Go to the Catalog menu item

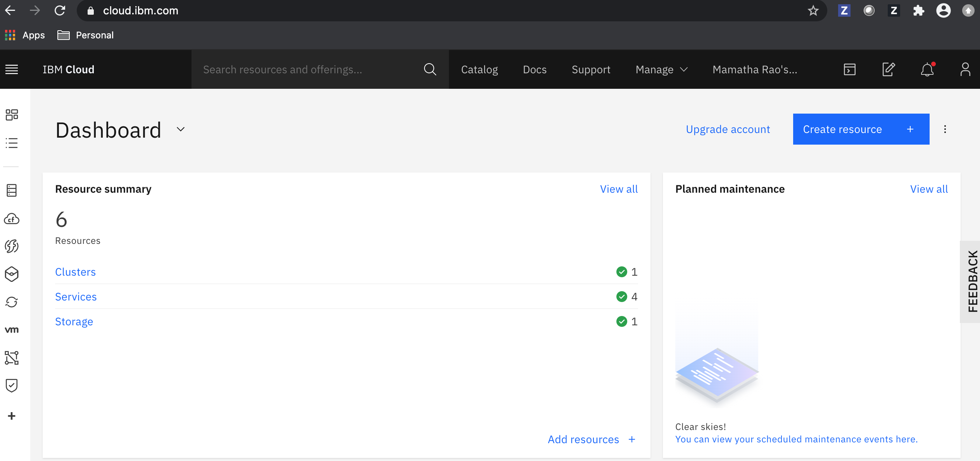479,70
